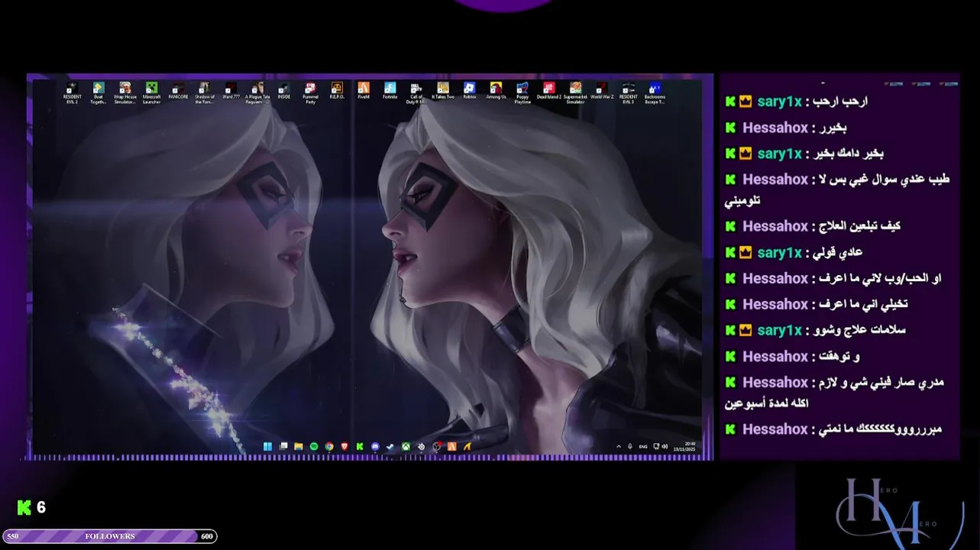
Task: Select the PANICORE desktop icon
Action: click(178, 91)
